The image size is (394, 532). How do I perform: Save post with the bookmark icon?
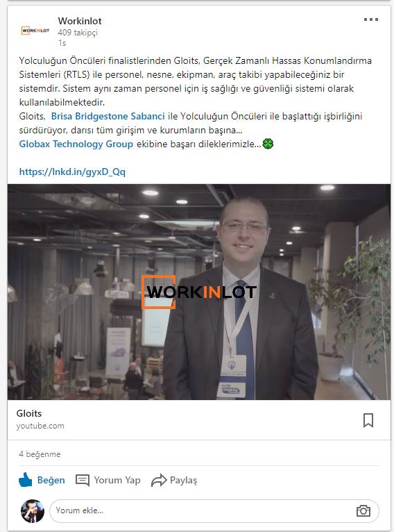(x=368, y=420)
